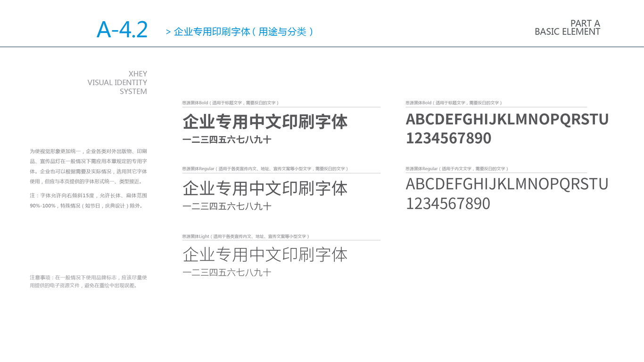Click the line starting "品、宣传品灯在一般情况下"
The height and width of the screenshot is (362, 644).
click(x=89, y=161)
